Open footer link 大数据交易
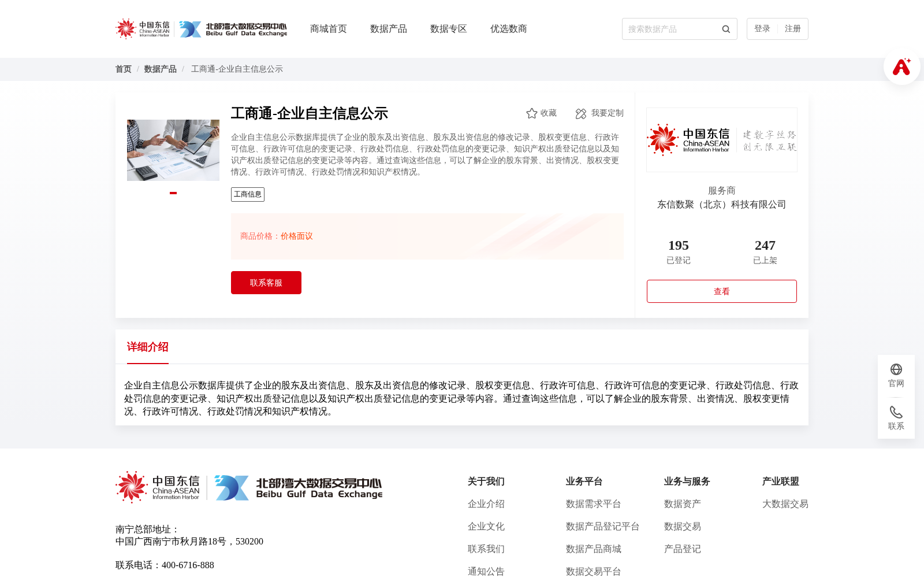Viewport: 924px width, 578px height. coord(785,504)
